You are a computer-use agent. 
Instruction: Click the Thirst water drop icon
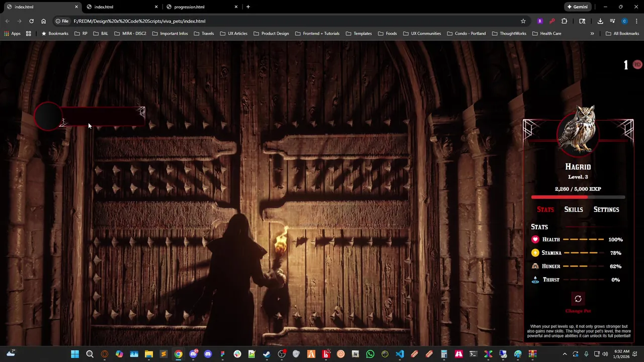tap(535, 280)
